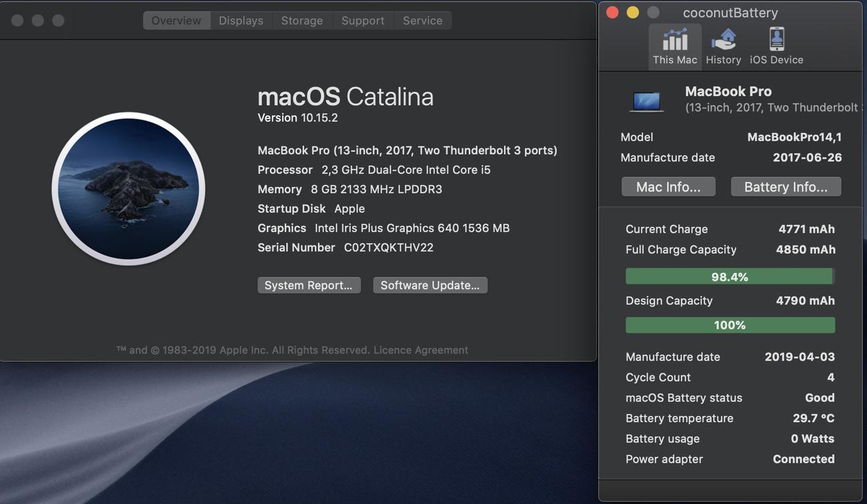The image size is (867, 504).
Task: Click Current Charge value 4771 mAh
Action: [x=806, y=229]
